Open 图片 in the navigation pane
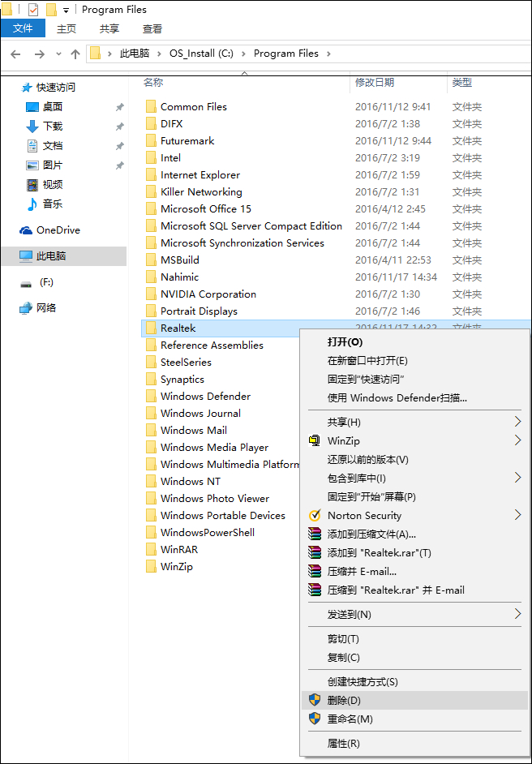532x764 pixels. tap(45, 165)
